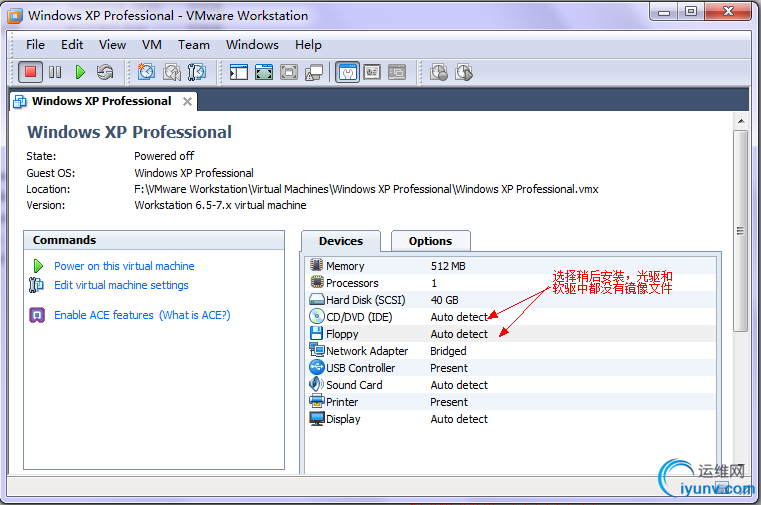This screenshot has width=761, height=505.
Task: Switch to the Options tab
Action: [x=430, y=241]
